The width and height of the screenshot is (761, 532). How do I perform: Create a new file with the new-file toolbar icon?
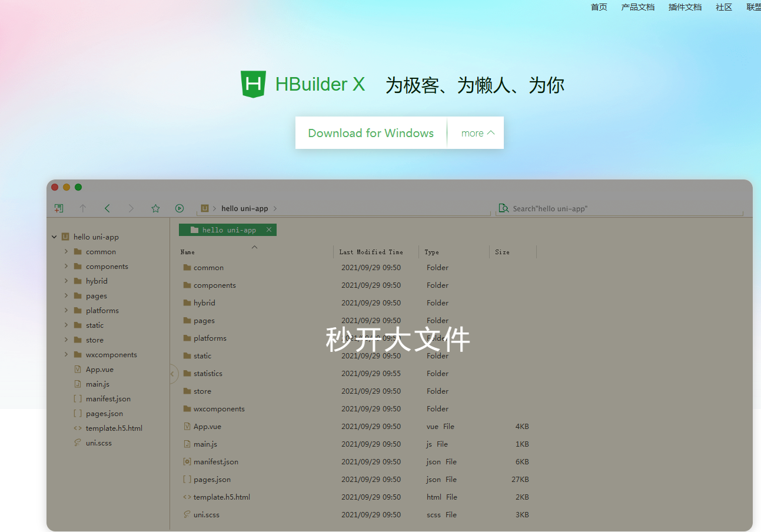pos(58,208)
